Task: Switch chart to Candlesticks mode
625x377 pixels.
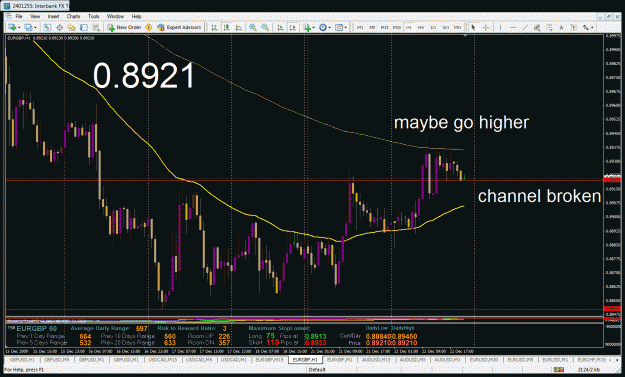Action: coord(226,27)
